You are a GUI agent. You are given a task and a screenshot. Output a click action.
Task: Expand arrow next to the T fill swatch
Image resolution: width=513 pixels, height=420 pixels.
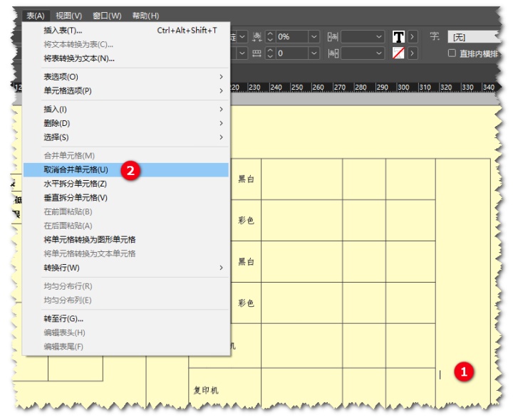[x=413, y=36]
